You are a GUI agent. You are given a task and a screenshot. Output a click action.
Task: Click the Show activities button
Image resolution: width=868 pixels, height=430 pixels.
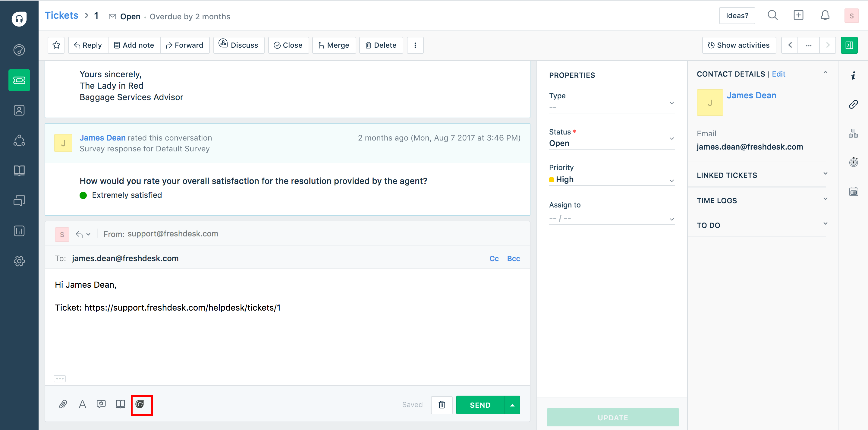point(739,45)
